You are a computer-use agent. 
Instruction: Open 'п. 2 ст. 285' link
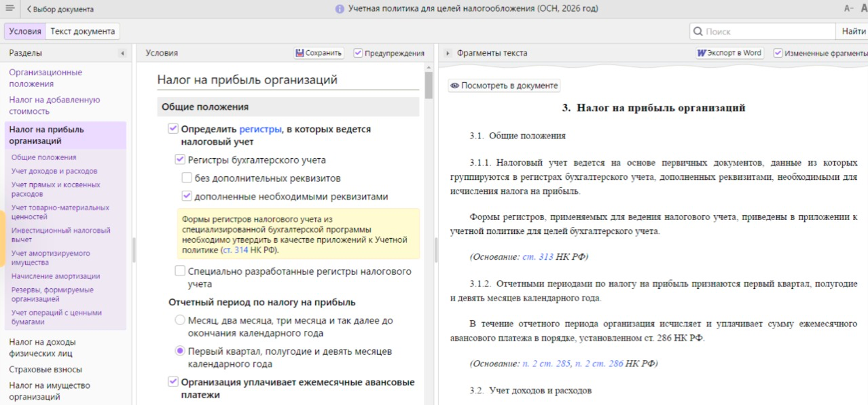click(x=547, y=364)
